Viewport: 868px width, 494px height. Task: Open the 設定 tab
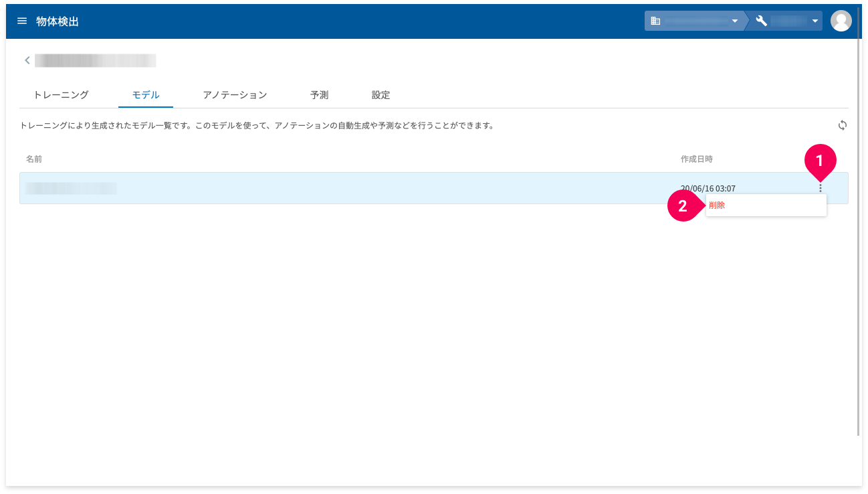[381, 95]
